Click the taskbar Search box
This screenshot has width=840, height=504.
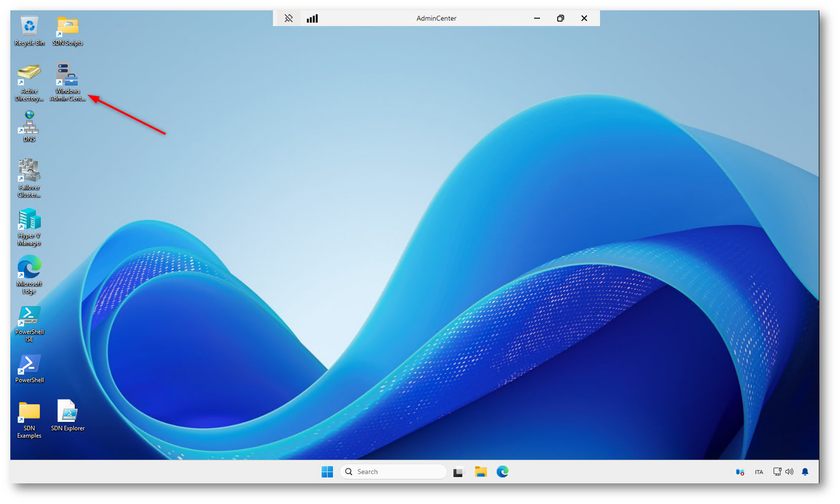(393, 472)
